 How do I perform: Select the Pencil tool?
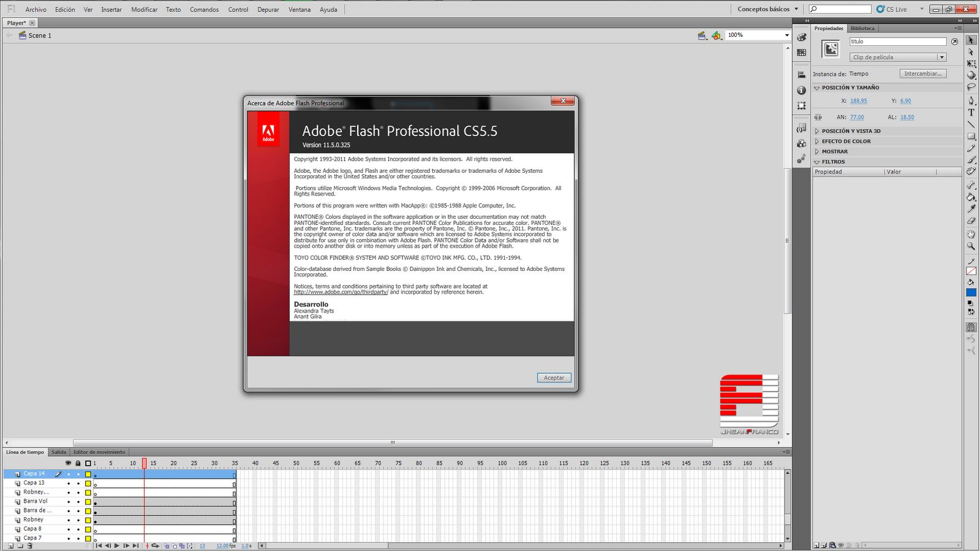pyautogui.click(x=971, y=148)
